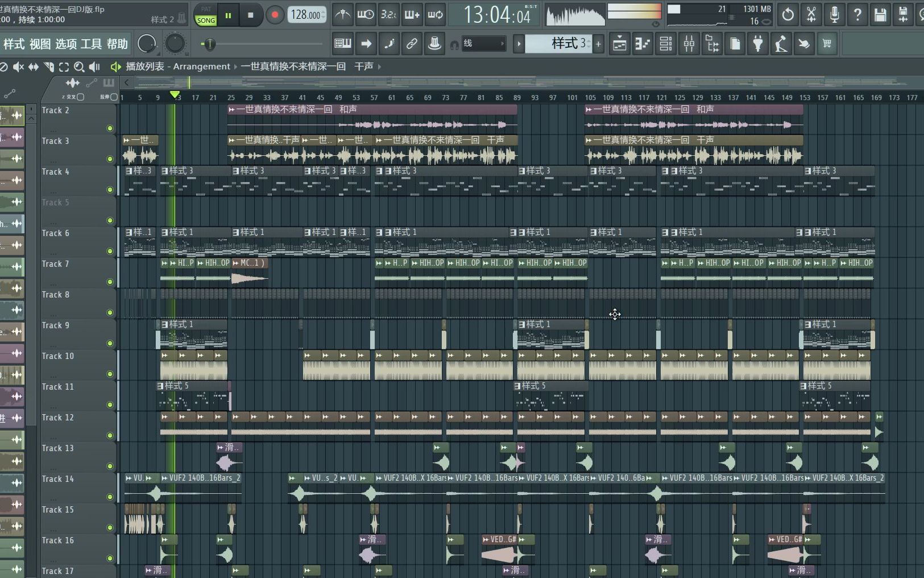Toggle typing keyboard to piano icon
924x578 pixels.
pyautogui.click(x=342, y=44)
